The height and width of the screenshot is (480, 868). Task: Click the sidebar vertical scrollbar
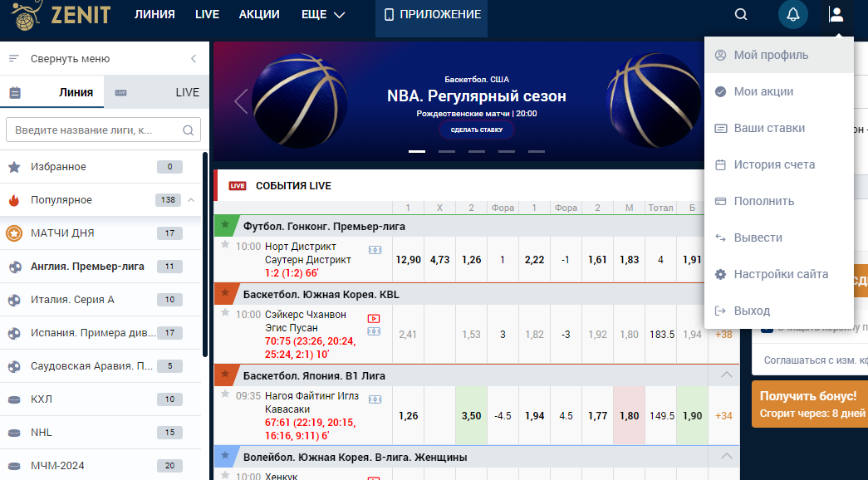205,255
